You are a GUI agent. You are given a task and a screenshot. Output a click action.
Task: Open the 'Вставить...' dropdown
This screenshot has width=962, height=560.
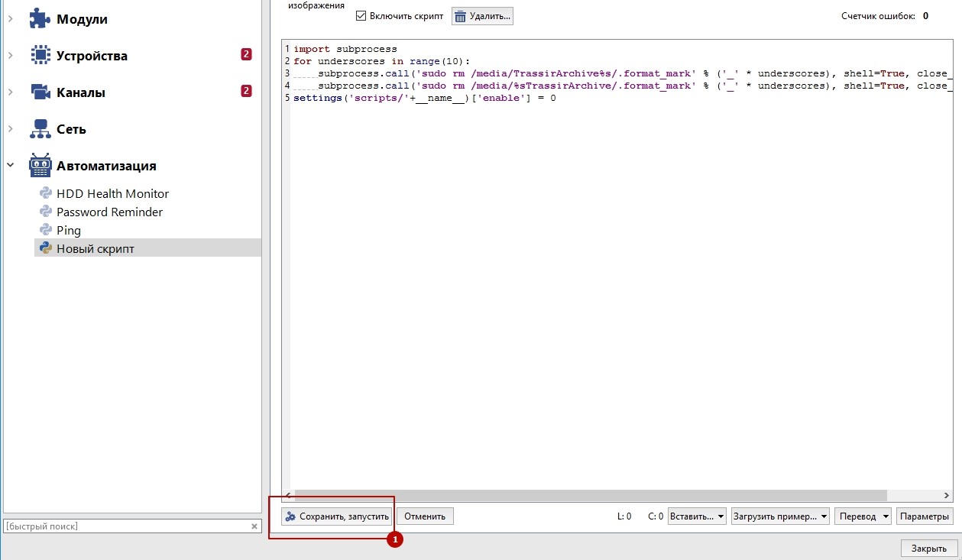tap(697, 516)
